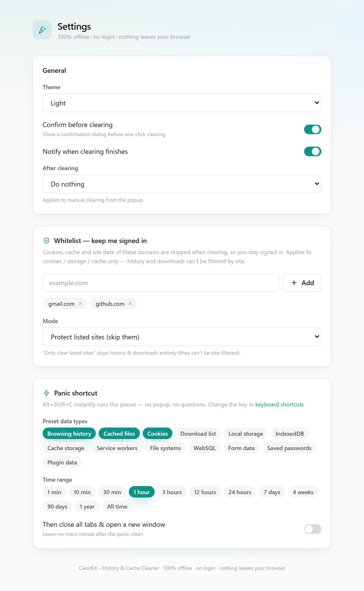Click the shield icon beside Whitelist heading
The height and width of the screenshot is (591, 364).
coord(46,240)
